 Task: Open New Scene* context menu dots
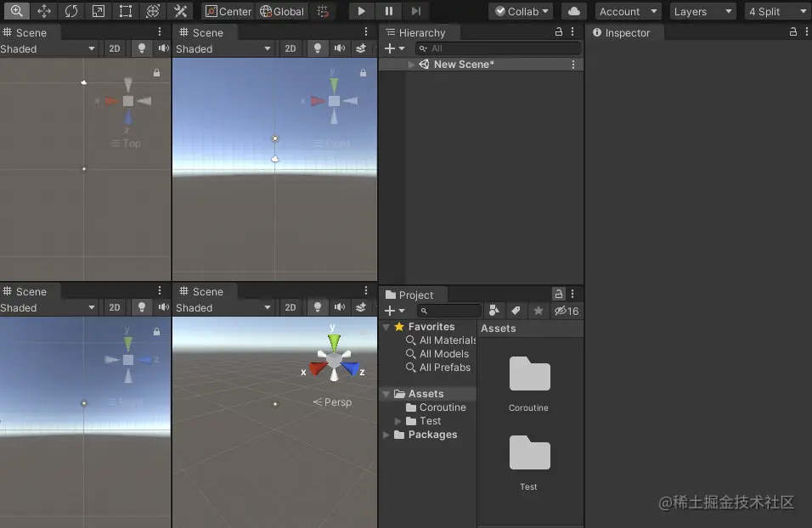(x=572, y=65)
